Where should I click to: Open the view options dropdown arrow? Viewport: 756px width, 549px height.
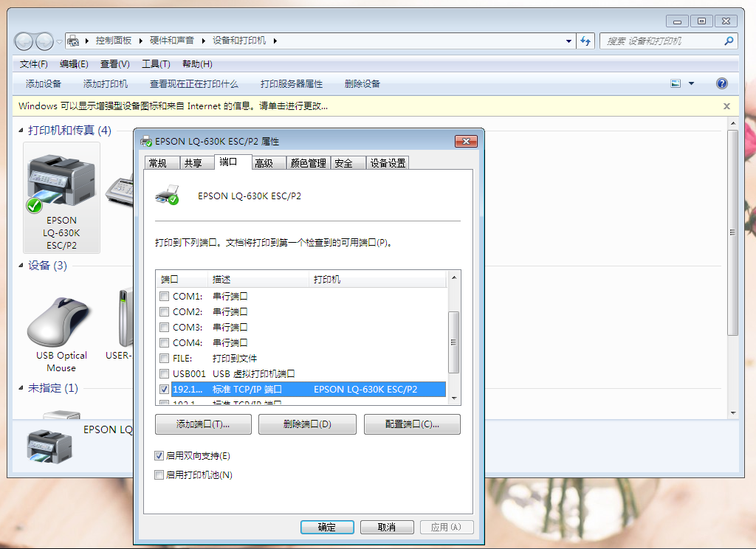691,83
